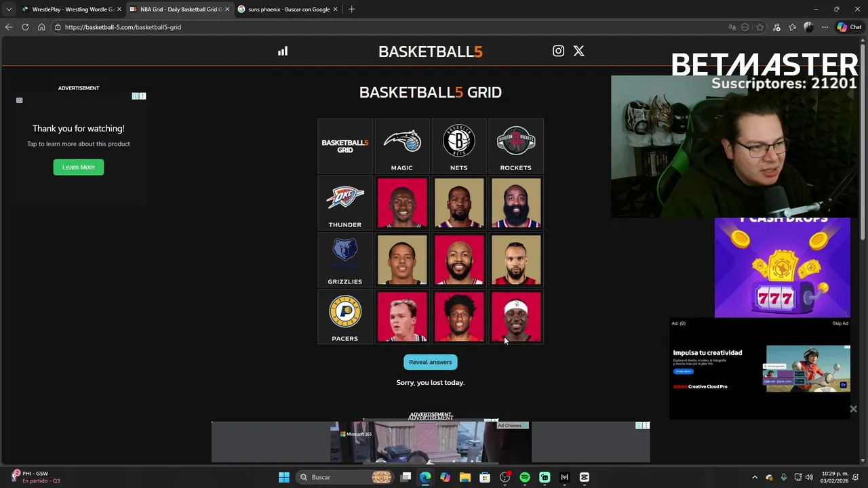Click the Grizzlies team logo row header
Screen dimensions: 868x488
(x=345, y=260)
